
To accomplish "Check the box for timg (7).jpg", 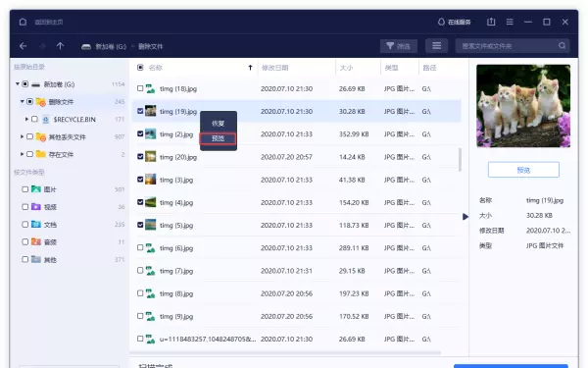I will coord(140,271).
